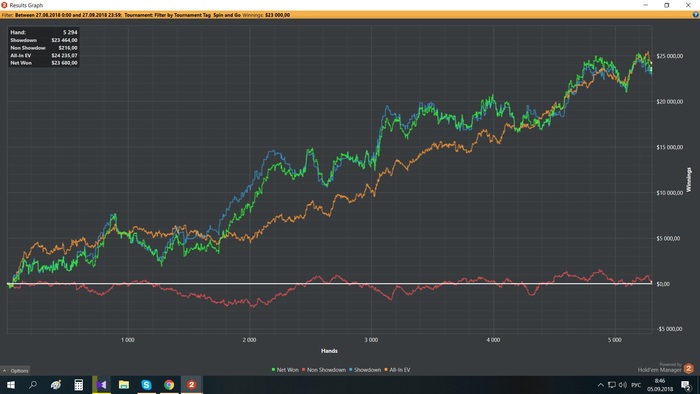Open the volume control tray icon
Screen dimensions: 700x394
coord(623,385)
